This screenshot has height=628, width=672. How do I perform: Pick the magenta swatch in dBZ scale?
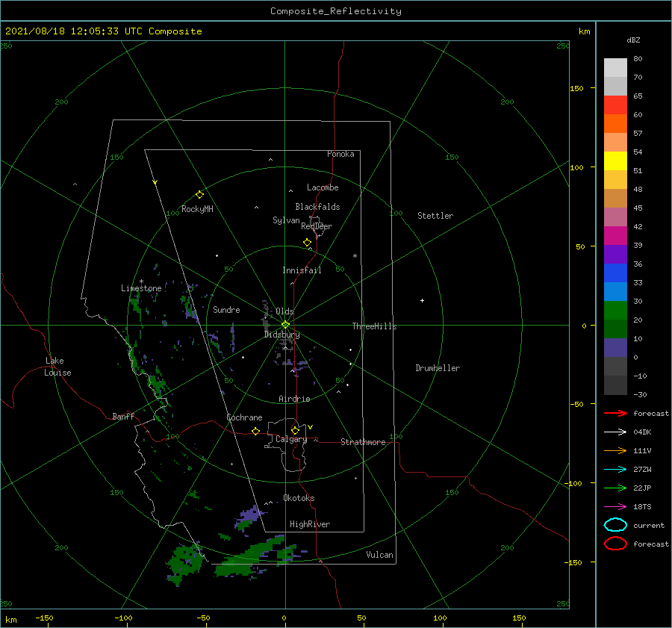click(x=615, y=235)
